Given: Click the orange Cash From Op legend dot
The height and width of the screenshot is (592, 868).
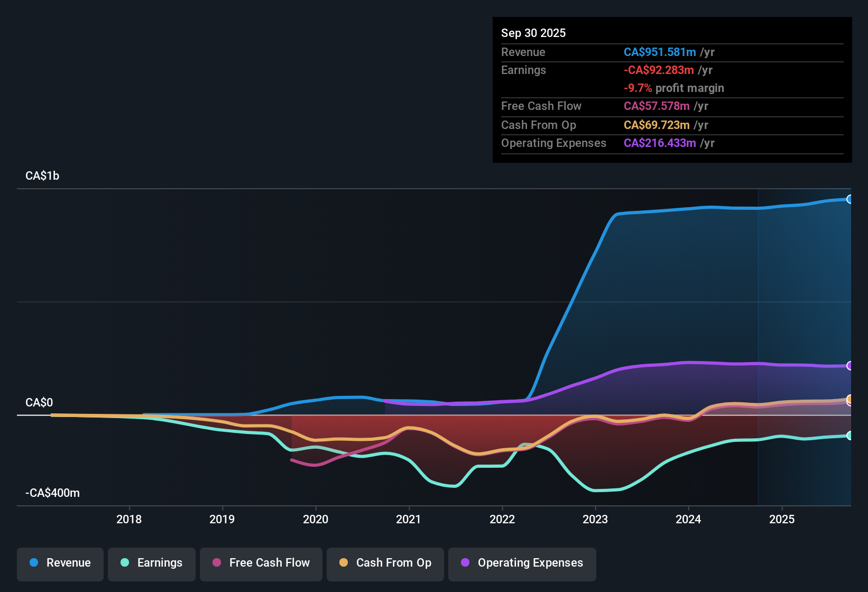Looking at the screenshot, I should (x=343, y=563).
